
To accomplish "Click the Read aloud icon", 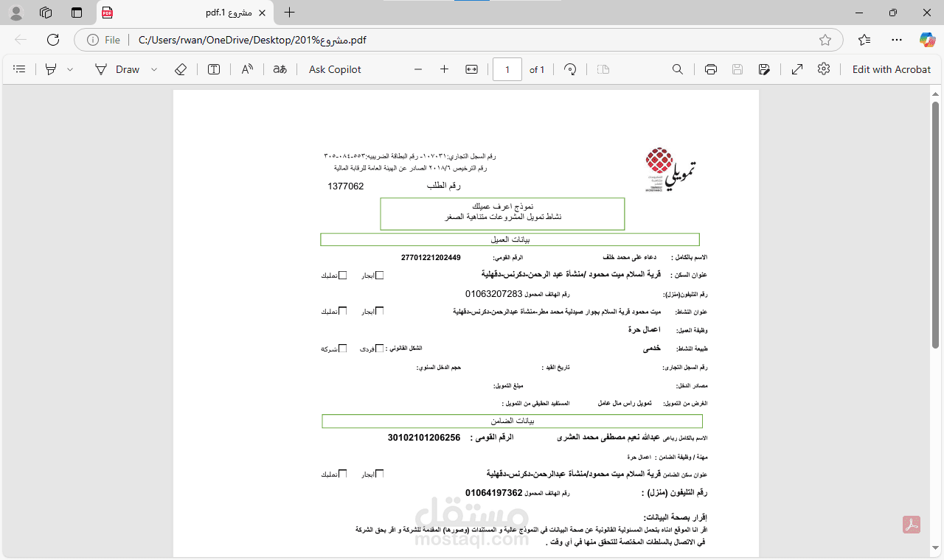I will [x=247, y=69].
